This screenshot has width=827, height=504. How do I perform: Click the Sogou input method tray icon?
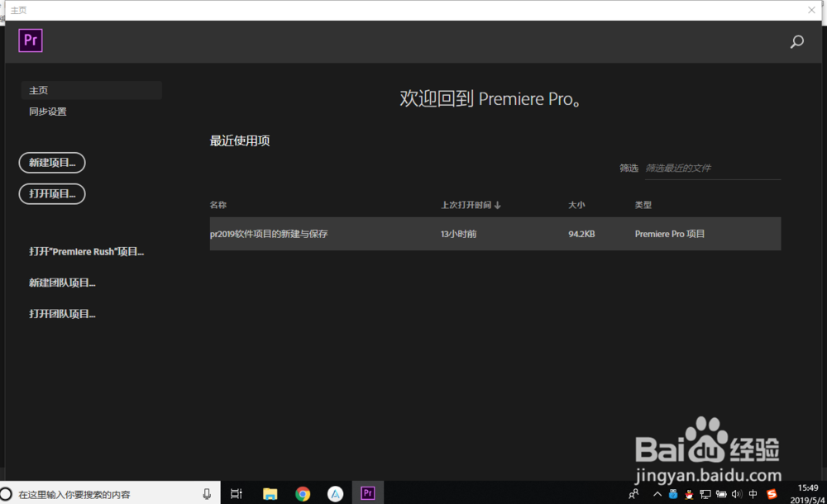pos(772,494)
